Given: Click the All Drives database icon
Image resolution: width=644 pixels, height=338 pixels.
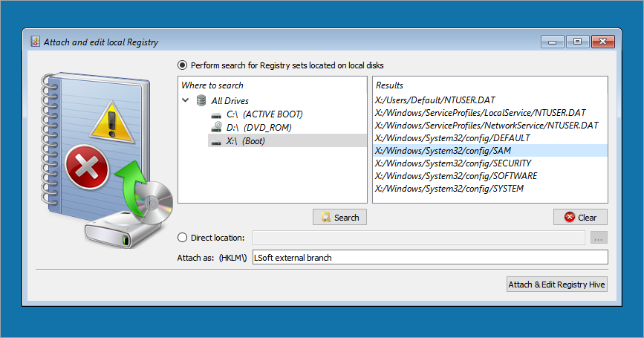Looking at the screenshot, I should (201, 100).
